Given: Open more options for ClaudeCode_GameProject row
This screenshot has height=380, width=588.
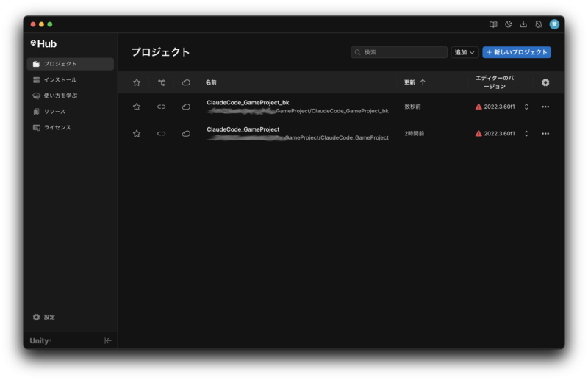Looking at the screenshot, I should 545,134.
